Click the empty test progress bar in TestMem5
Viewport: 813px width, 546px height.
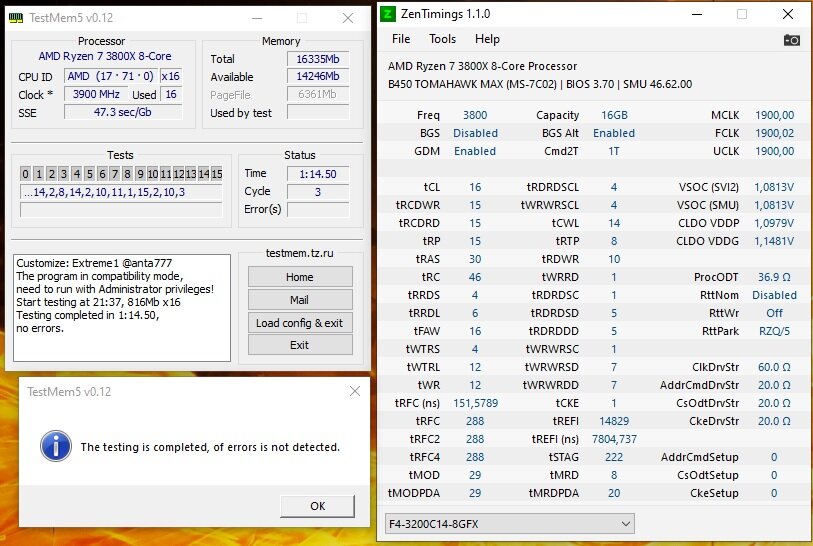pos(121,210)
